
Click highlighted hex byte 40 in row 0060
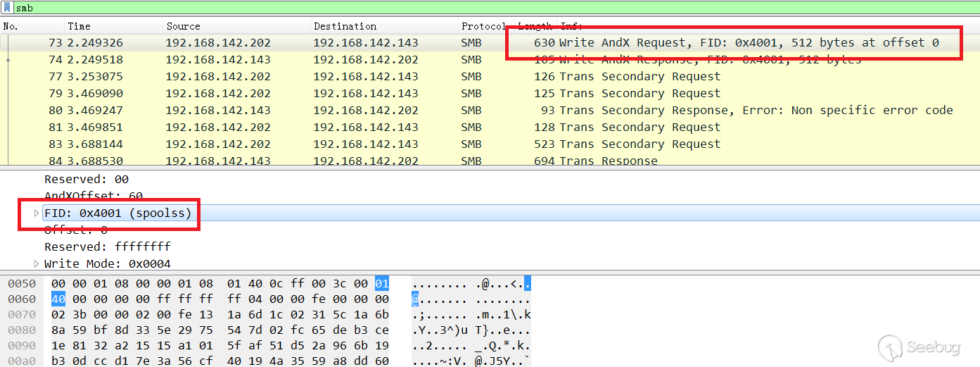click(x=59, y=299)
